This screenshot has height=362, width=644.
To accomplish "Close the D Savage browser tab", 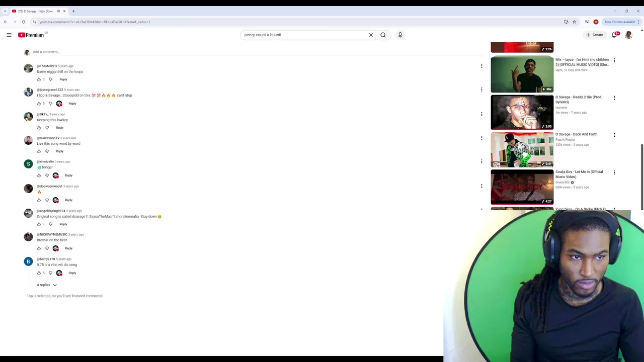I will click(64, 11).
